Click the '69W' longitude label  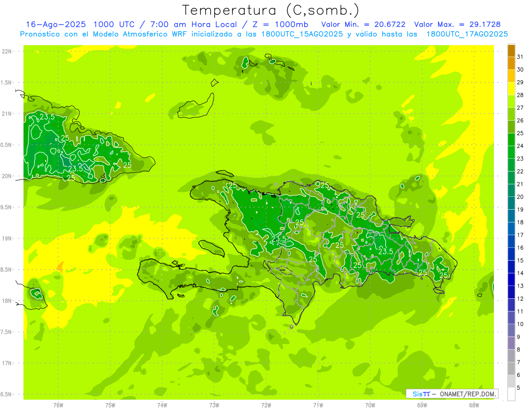point(422,405)
